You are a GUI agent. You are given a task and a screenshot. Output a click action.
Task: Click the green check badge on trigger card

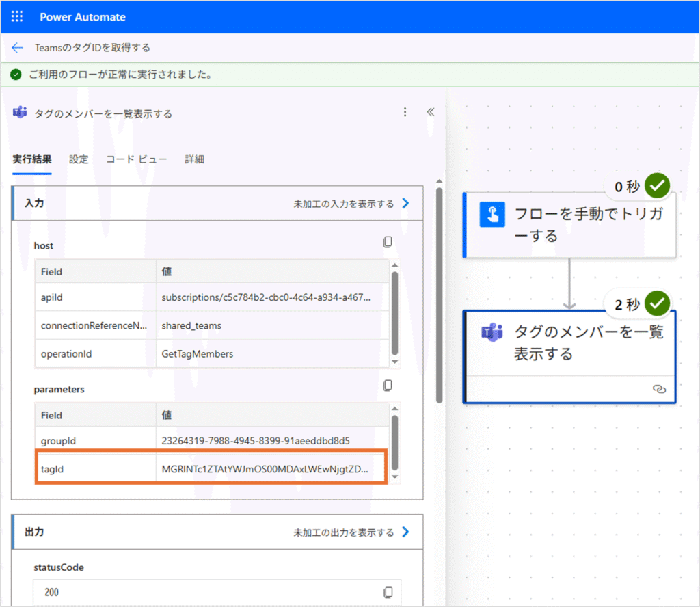coord(657,185)
